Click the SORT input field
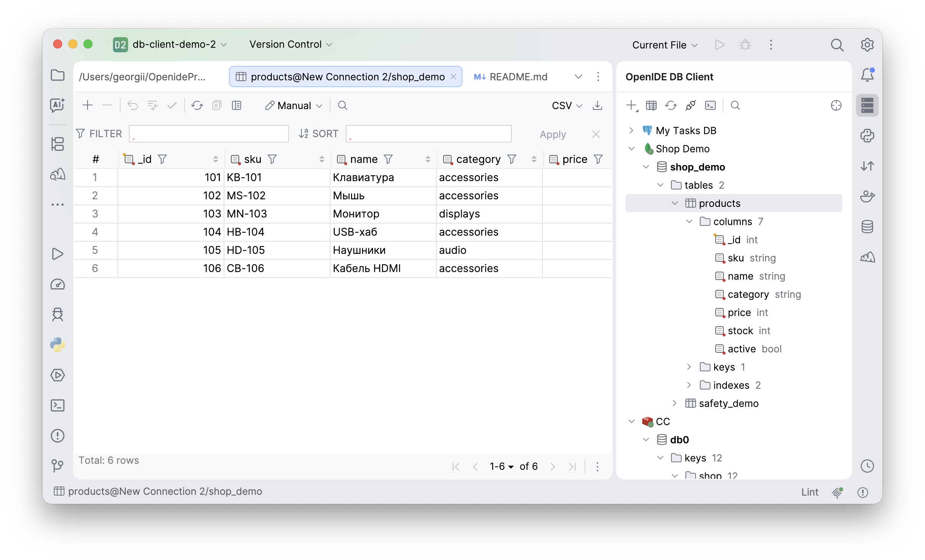 coord(429,134)
